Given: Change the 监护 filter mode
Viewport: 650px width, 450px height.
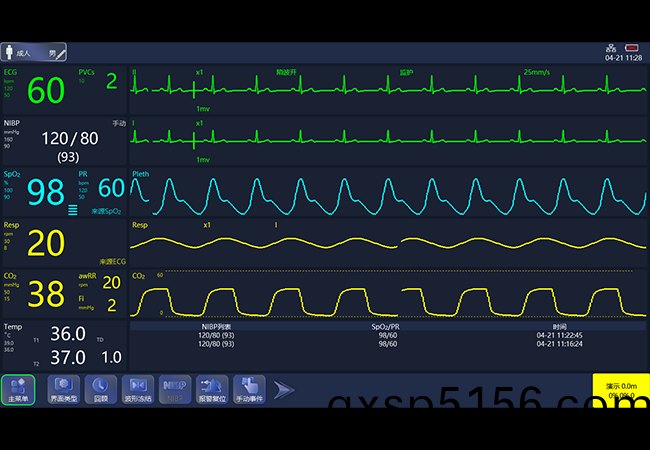Looking at the screenshot, I should click(x=406, y=72).
